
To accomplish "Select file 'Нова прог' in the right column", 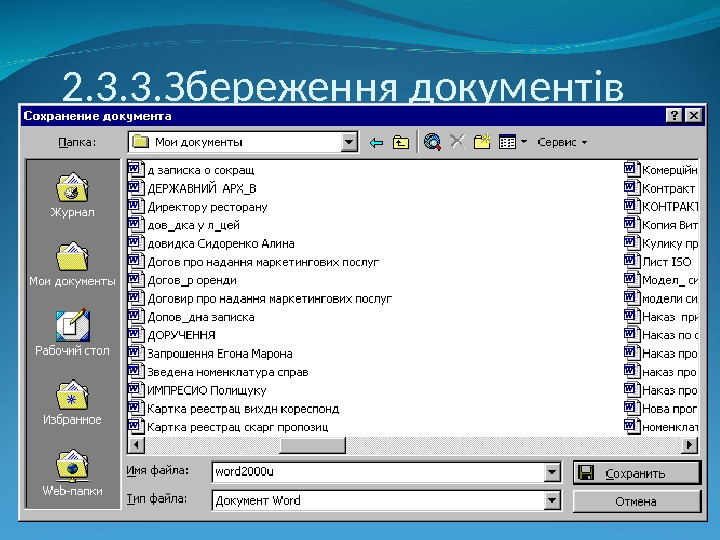I will (669, 409).
